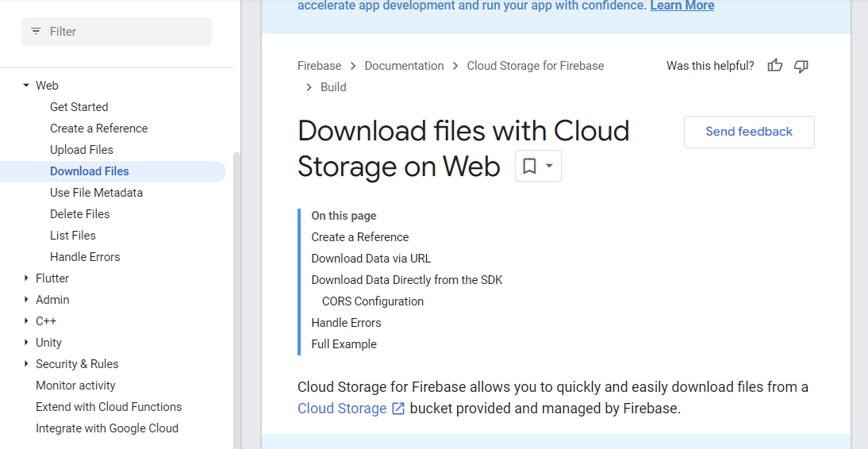
Task: Click the thumbs up helpful icon
Action: click(x=775, y=66)
